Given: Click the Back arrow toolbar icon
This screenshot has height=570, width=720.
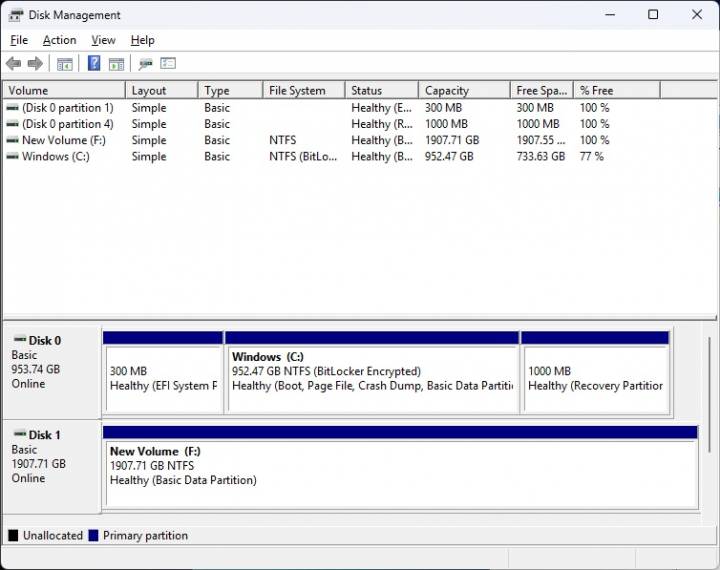Looking at the screenshot, I should coord(13,64).
